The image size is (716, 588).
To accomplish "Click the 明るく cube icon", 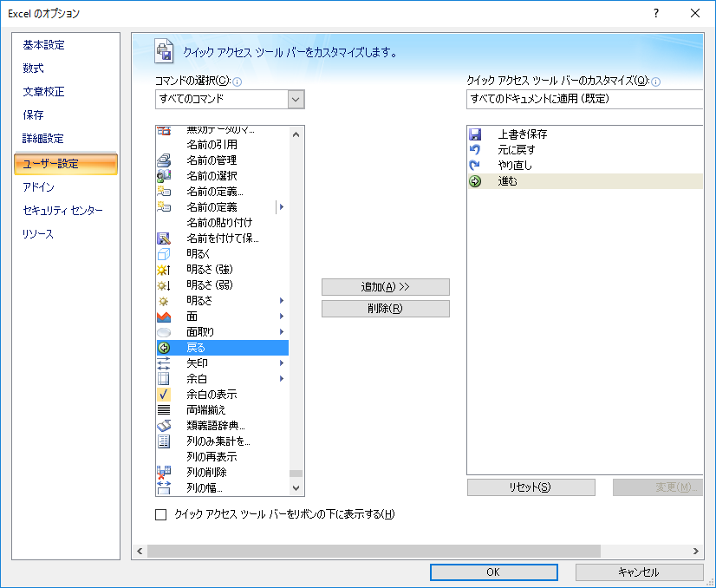I will pyautogui.click(x=164, y=254).
